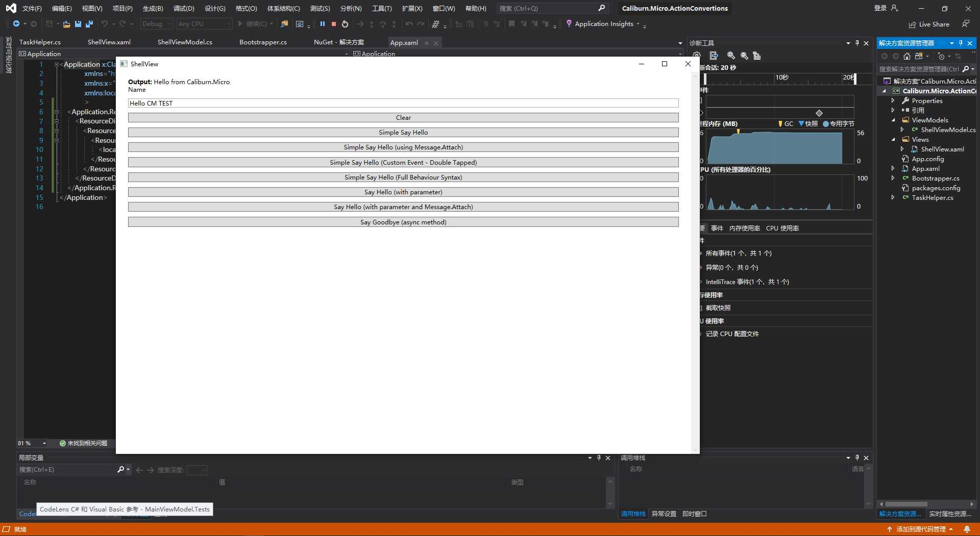Screen dimensions: 980x536
Task: Expand the TaskHelper.cs node
Action: click(893, 197)
